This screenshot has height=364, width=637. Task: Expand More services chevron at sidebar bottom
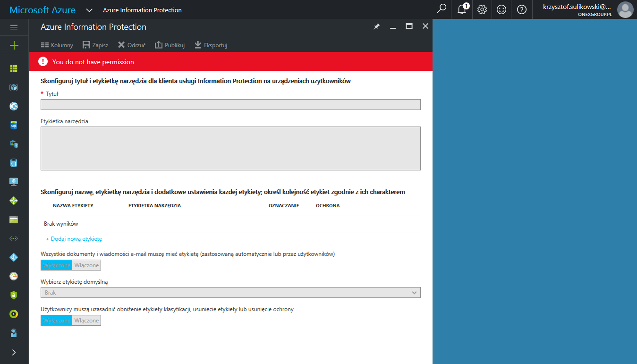click(x=14, y=352)
